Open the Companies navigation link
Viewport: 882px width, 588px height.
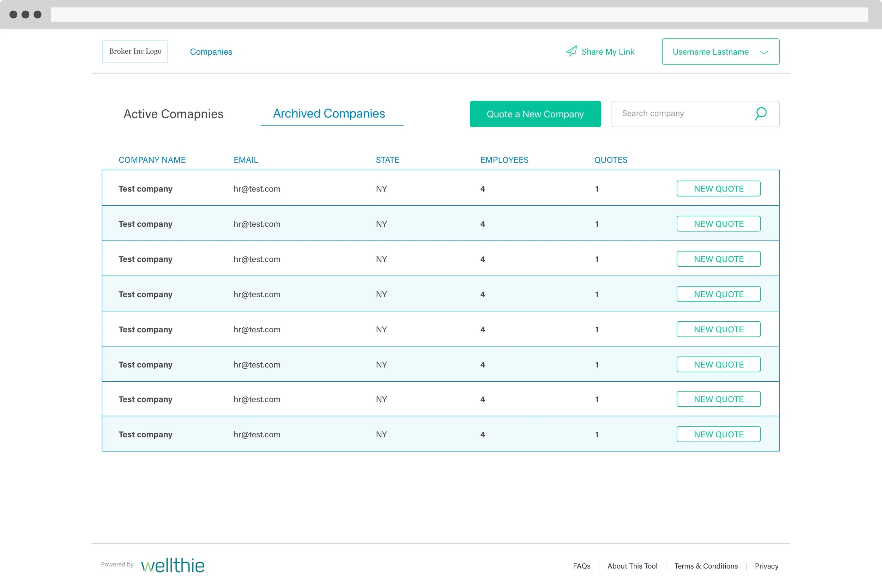tap(211, 52)
